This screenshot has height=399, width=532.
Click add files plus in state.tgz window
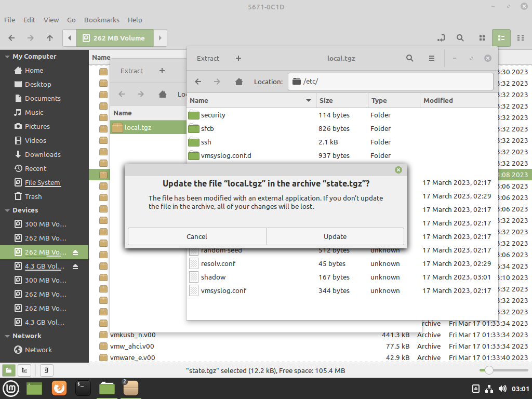(162, 71)
